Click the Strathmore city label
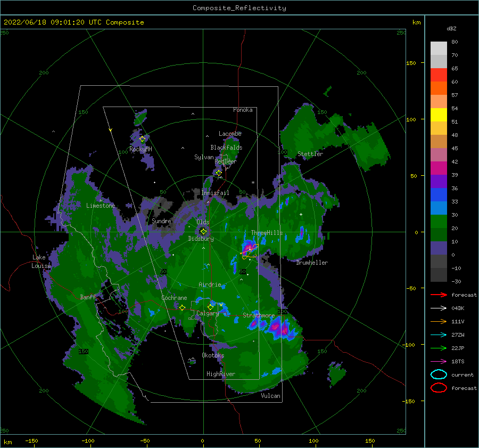The width and height of the screenshot is (479, 448). click(x=259, y=315)
